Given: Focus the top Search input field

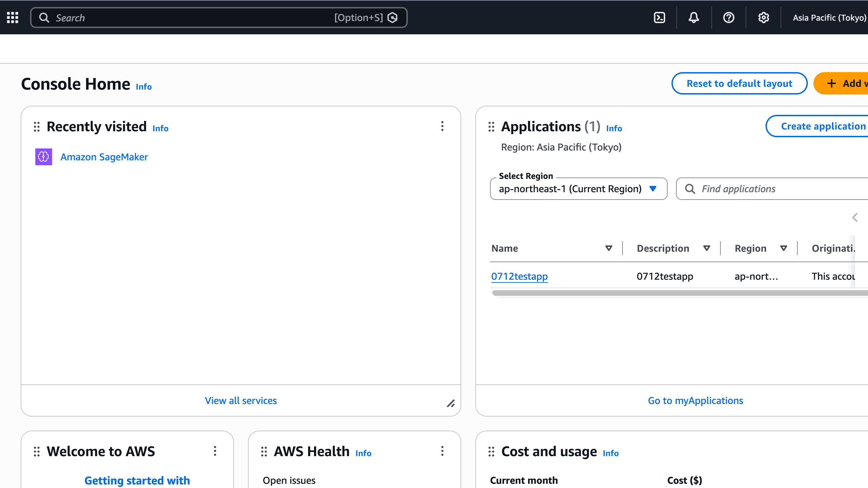Looking at the screenshot, I should [x=219, y=18].
